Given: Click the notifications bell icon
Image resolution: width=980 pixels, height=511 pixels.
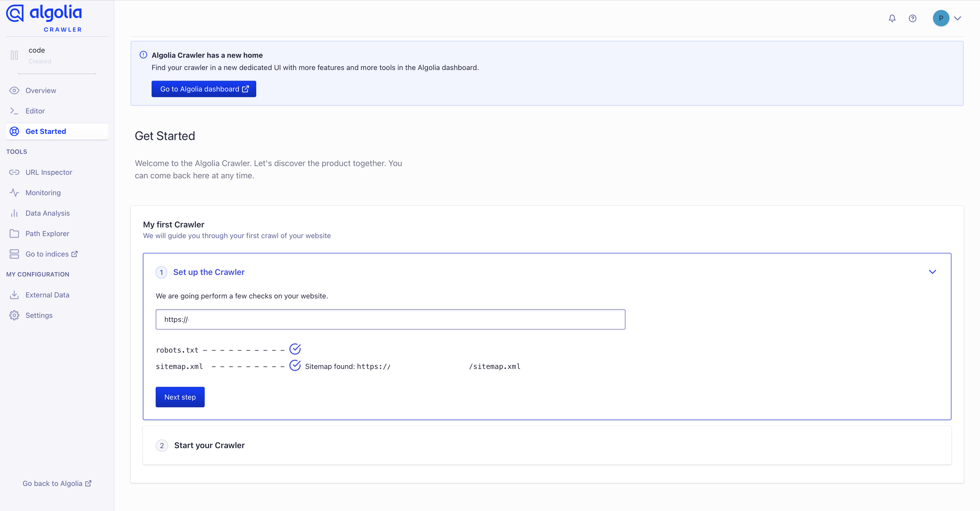Looking at the screenshot, I should point(892,18).
